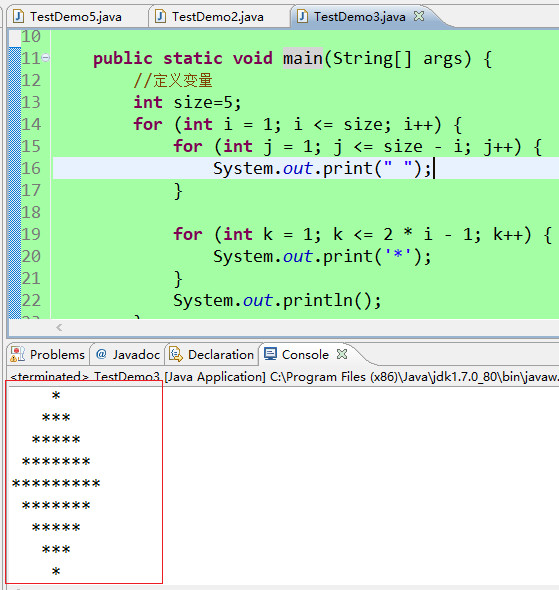Image resolution: width=559 pixels, height=590 pixels.
Task: Click the closing brace on line 17
Action: click(178, 191)
